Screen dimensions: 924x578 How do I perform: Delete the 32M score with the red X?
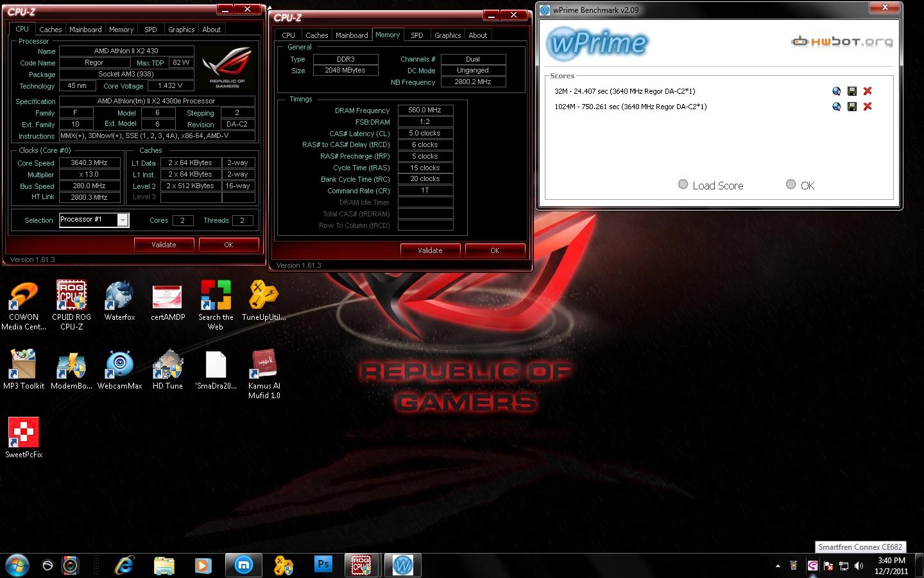pyautogui.click(x=868, y=91)
